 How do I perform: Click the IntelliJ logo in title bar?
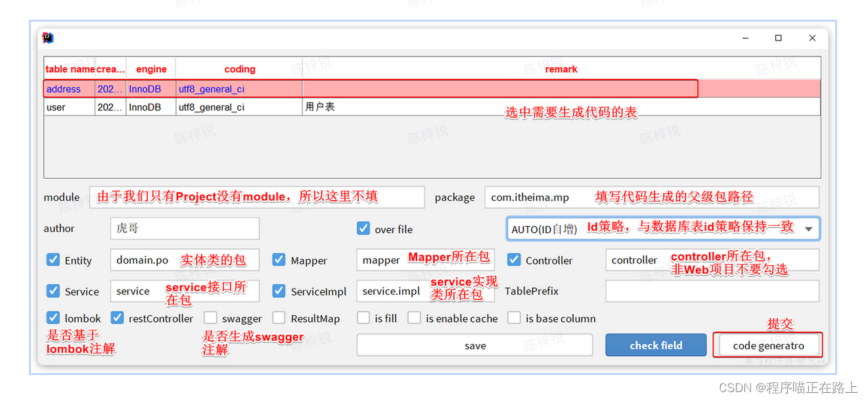(x=48, y=38)
